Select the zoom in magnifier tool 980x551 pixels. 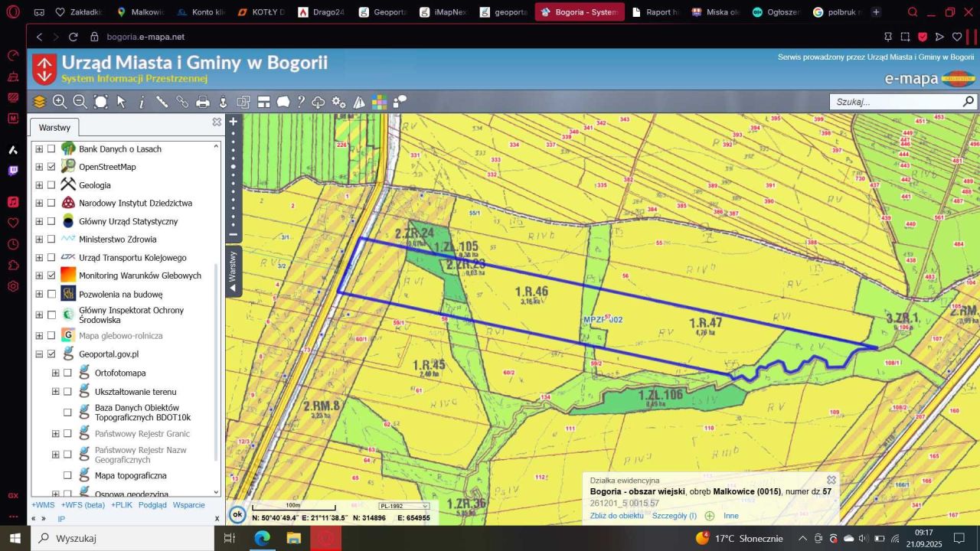[x=60, y=102]
